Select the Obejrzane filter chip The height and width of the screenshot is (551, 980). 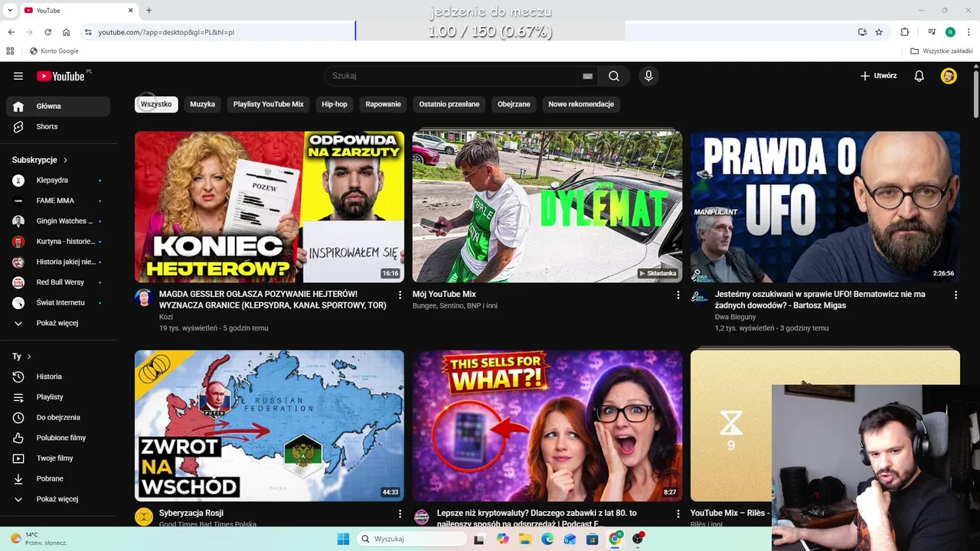514,104
